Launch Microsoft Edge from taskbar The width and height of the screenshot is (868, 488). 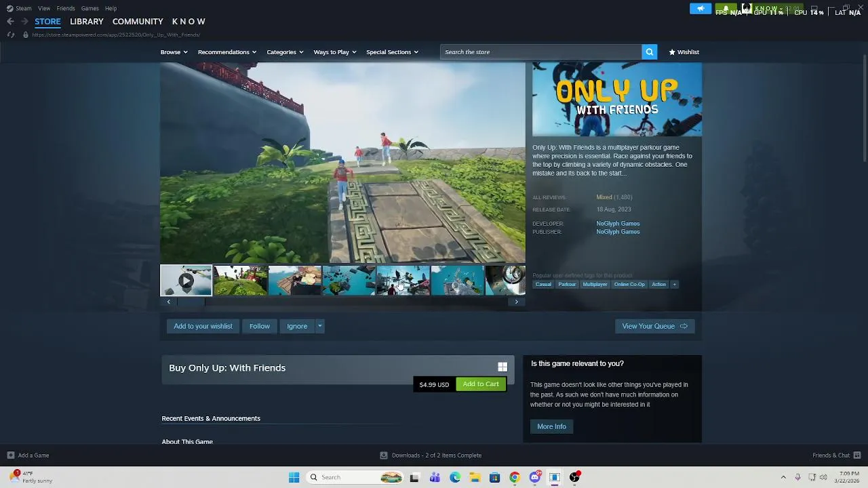pyautogui.click(x=455, y=477)
